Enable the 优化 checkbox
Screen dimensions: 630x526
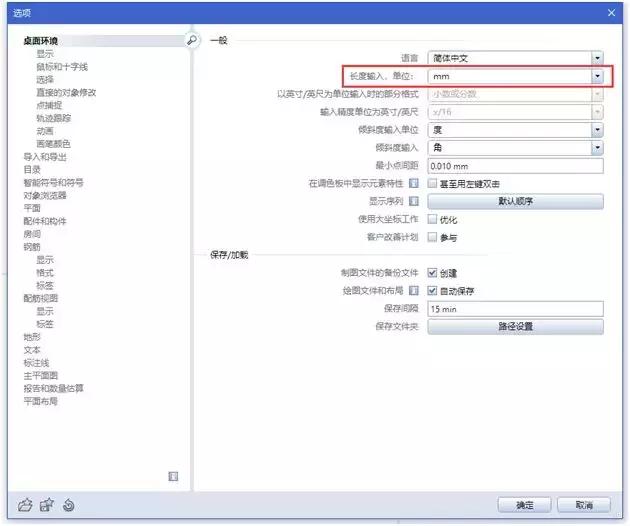coord(432,219)
